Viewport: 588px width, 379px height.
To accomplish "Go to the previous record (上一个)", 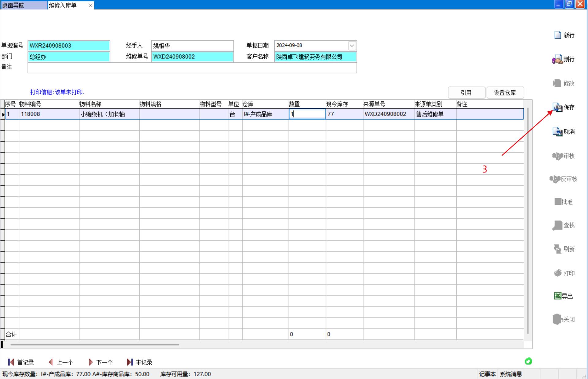I will (x=61, y=362).
